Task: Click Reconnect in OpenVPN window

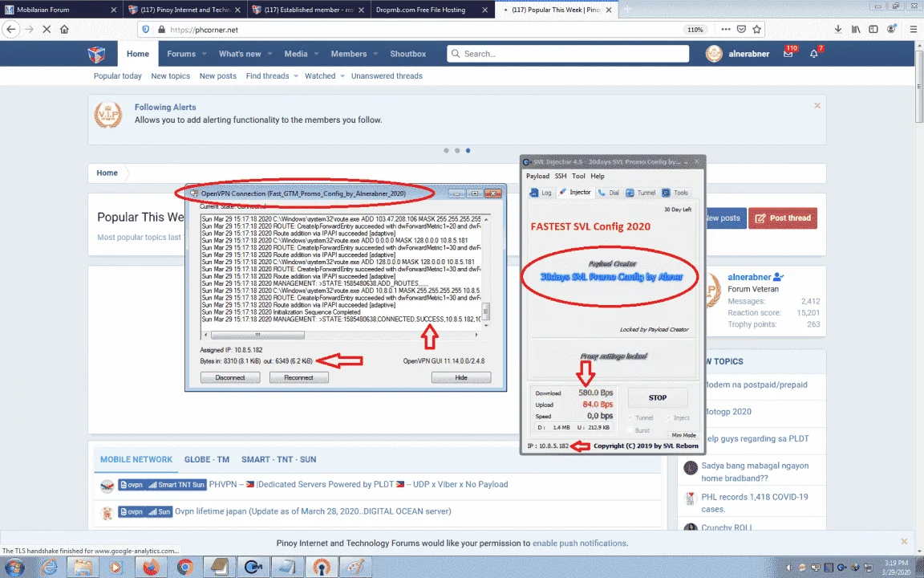Action: [x=298, y=377]
